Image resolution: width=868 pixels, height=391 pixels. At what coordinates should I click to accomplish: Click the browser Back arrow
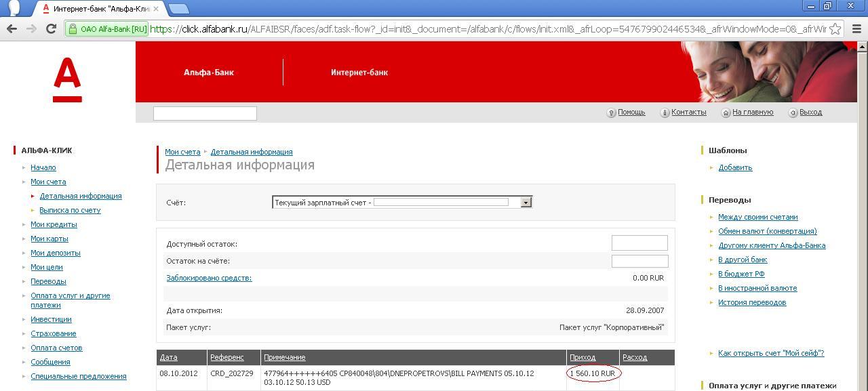tap(12, 28)
